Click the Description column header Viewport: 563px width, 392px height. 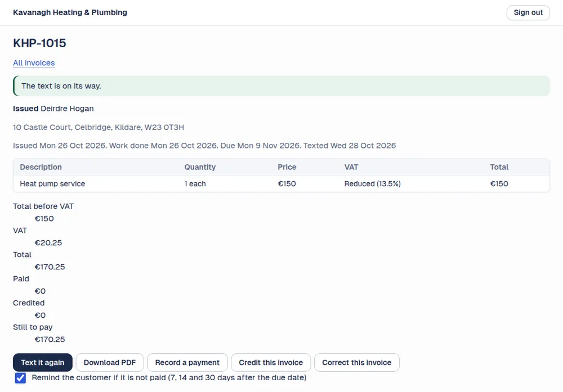click(x=41, y=167)
